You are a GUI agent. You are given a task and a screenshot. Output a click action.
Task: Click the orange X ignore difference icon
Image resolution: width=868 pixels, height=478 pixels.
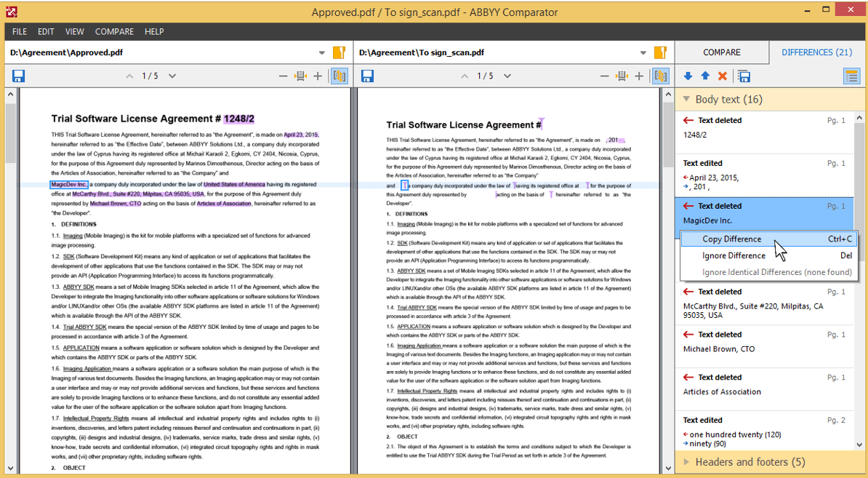coord(722,76)
